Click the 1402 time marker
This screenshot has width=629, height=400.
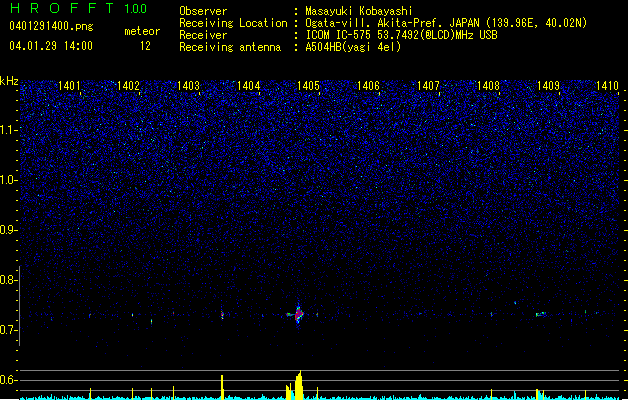128,86
